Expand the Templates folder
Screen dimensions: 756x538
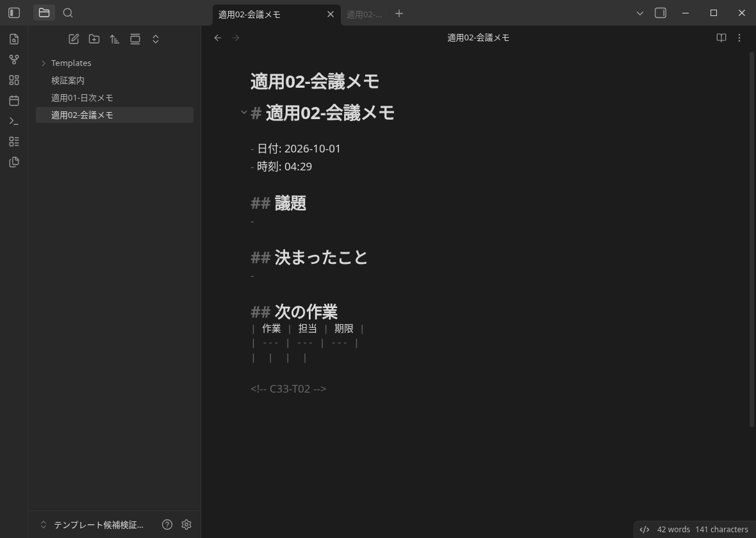tap(114, 63)
